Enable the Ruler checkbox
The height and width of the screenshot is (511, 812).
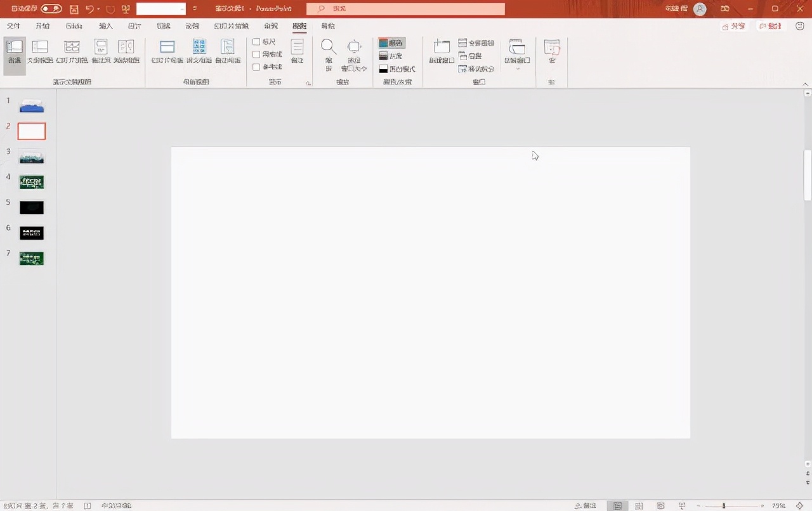click(256, 42)
